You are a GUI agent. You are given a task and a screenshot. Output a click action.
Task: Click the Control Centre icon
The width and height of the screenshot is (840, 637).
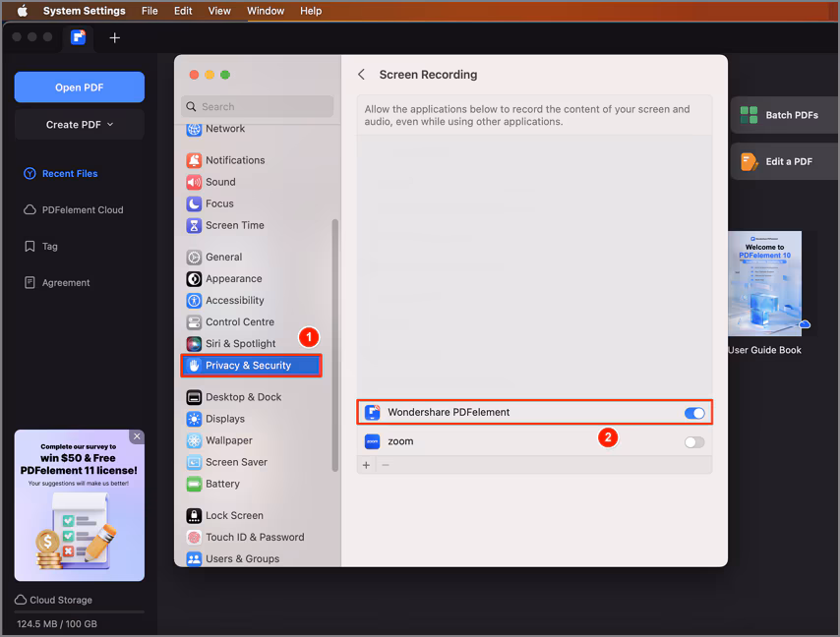pos(194,322)
